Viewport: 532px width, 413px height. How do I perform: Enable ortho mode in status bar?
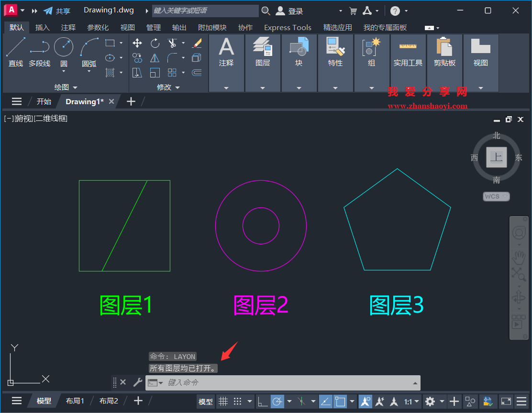[263, 401]
